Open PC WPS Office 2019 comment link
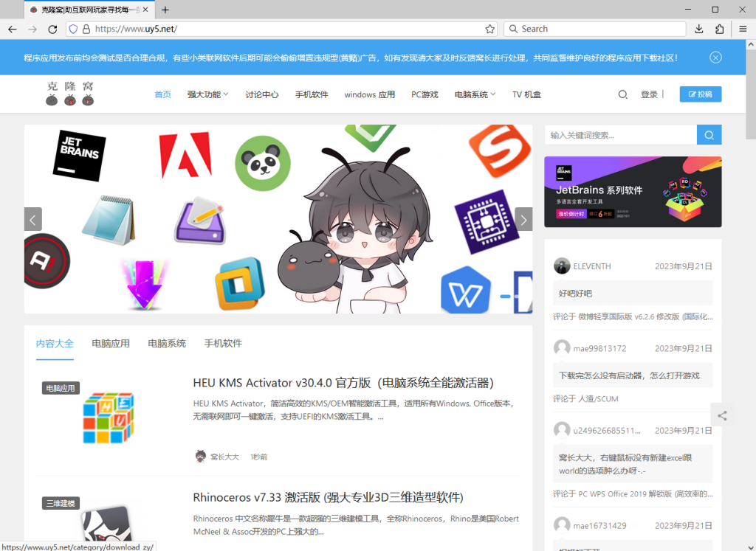This screenshot has width=756, height=551. click(x=645, y=493)
